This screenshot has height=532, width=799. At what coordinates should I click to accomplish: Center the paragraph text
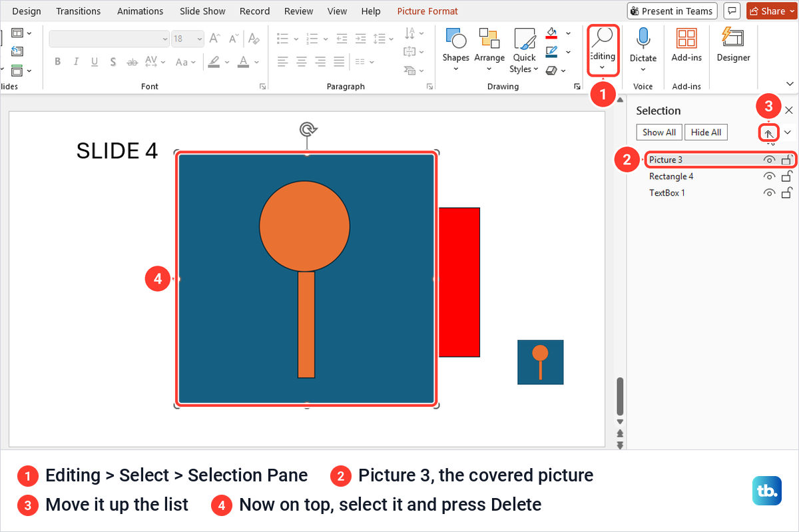click(x=302, y=62)
